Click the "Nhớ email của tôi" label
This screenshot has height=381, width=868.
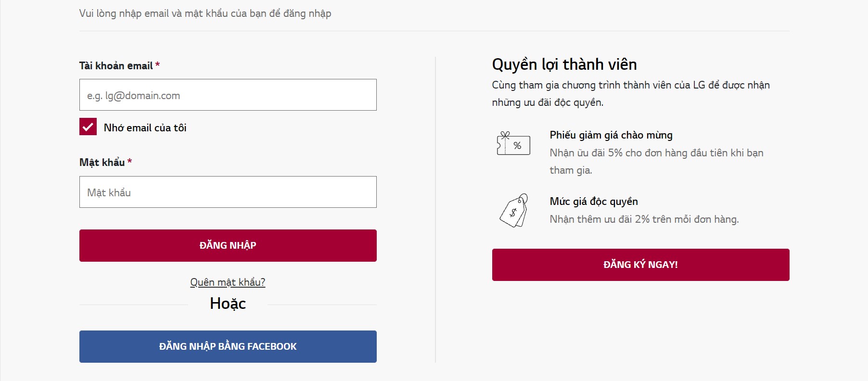pyautogui.click(x=145, y=127)
